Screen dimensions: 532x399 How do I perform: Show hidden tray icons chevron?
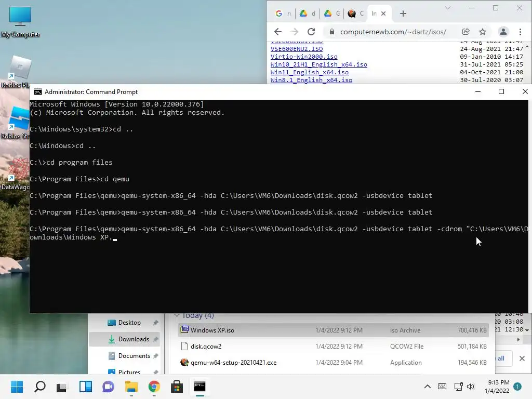tap(428, 387)
